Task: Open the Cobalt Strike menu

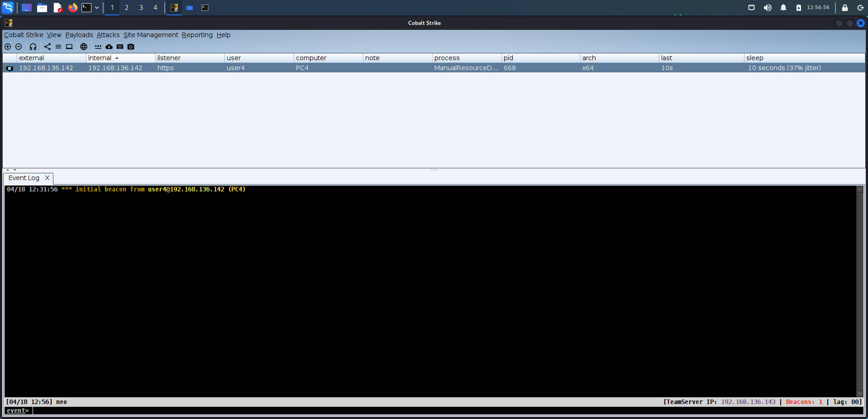Action: point(24,35)
